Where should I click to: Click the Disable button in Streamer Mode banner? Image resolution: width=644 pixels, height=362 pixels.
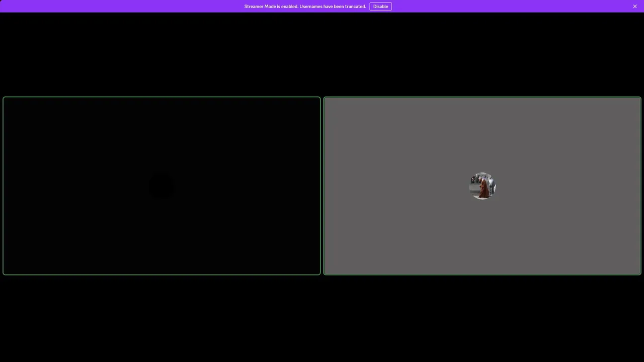pos(380,7)
